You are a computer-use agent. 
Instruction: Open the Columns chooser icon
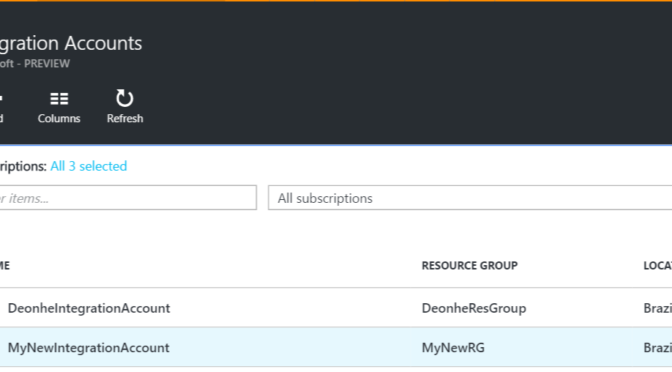[x=59, y=99]
